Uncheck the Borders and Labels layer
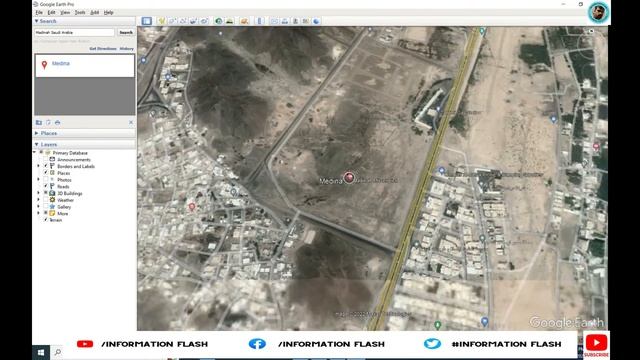This screenshot has width=640, height=360. click(46, 166)
